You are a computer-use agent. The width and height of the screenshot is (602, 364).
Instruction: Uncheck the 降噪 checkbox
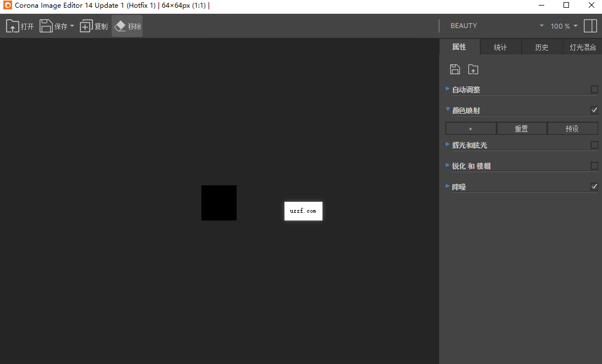click(594, 186)
